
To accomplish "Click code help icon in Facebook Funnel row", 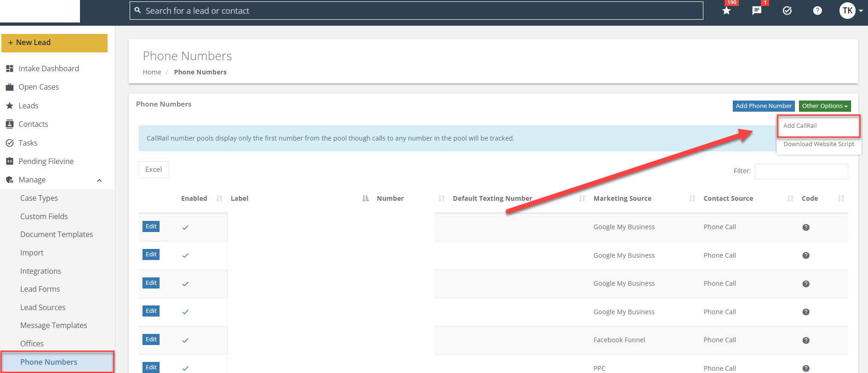I will (x=806, y=340).
